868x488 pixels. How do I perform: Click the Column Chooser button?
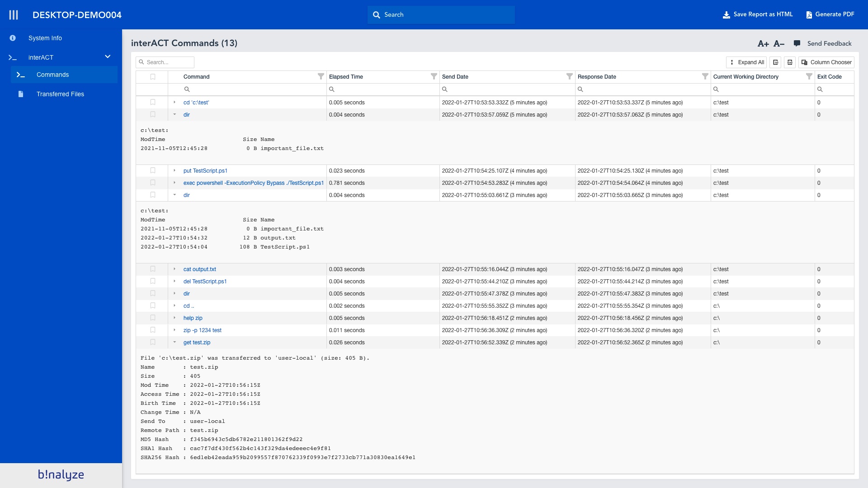point(826,62)
